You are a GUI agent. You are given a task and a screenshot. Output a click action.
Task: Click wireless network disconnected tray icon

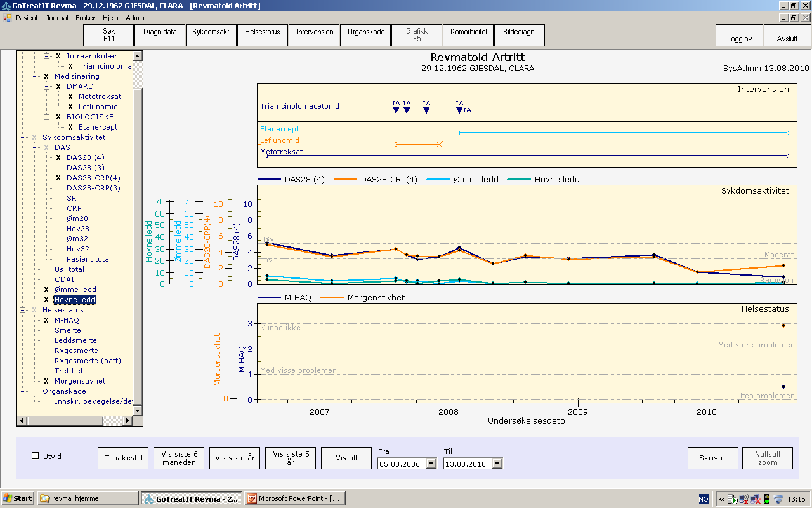pos(744,499)
